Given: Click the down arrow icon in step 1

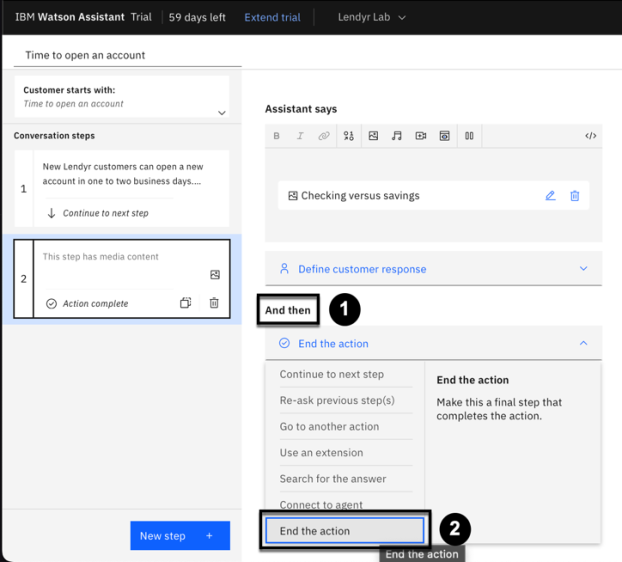Looking at the screenshot, I should [x=51, y=213].
